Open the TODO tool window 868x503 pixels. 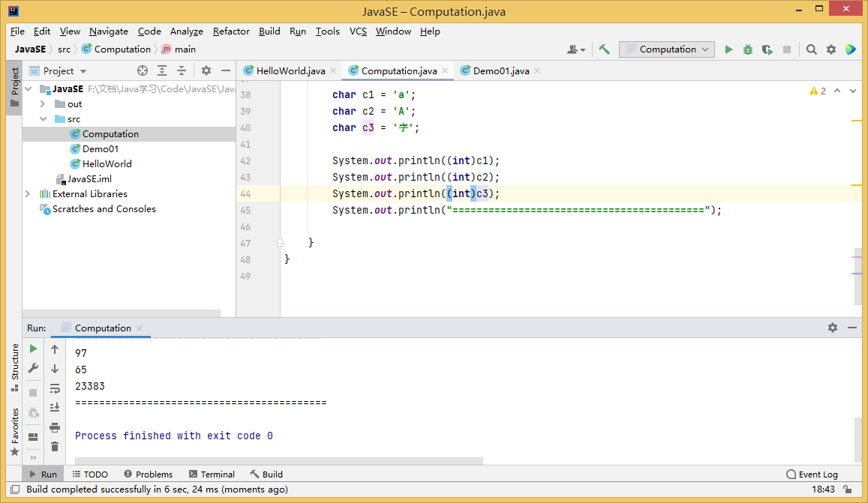click(90, 475)
